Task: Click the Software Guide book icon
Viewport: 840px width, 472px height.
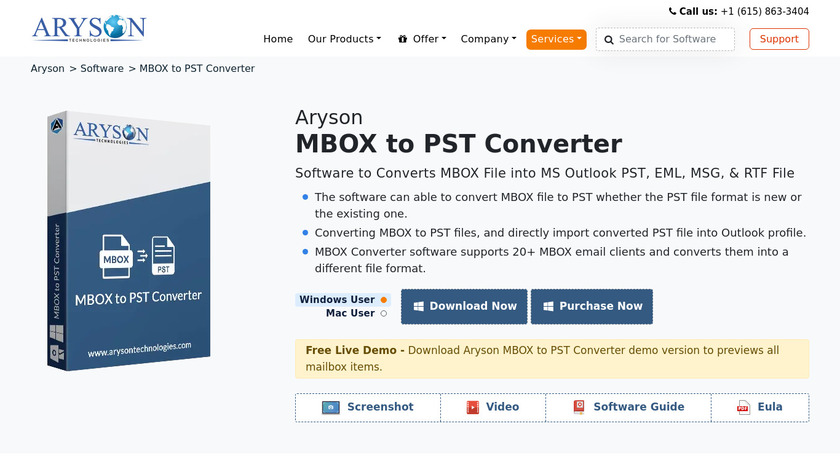Action: (x=579, y=408)
